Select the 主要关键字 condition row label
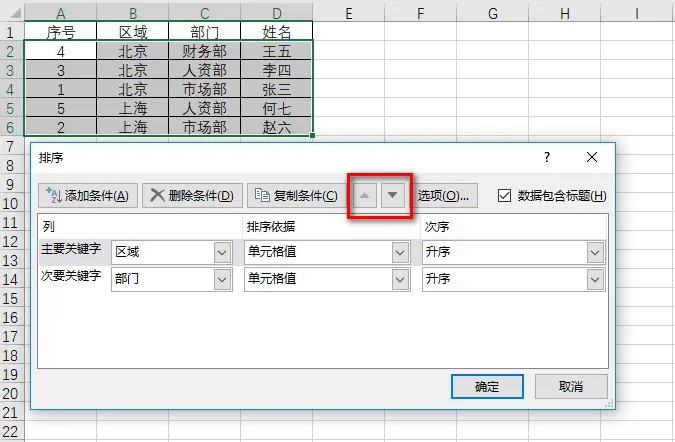 click(x=71, y=249)
